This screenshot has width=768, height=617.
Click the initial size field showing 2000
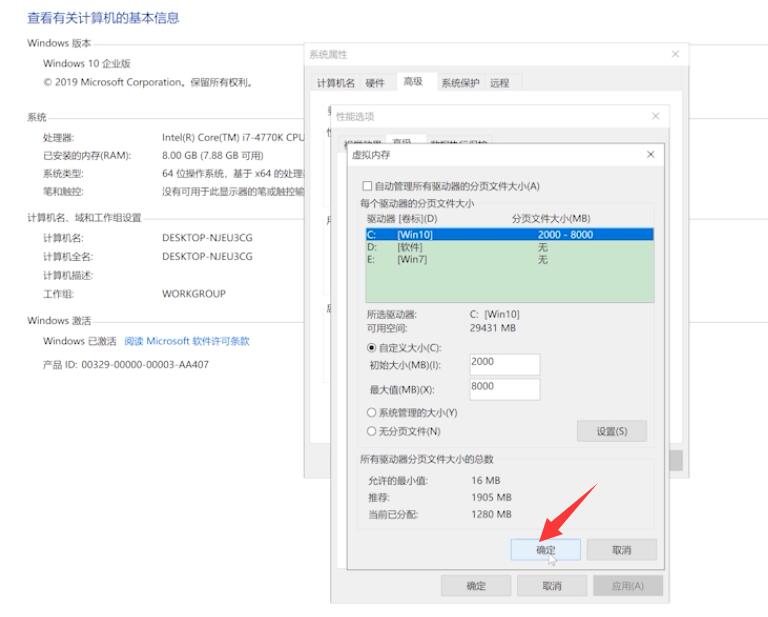click(x=504, y=364)
